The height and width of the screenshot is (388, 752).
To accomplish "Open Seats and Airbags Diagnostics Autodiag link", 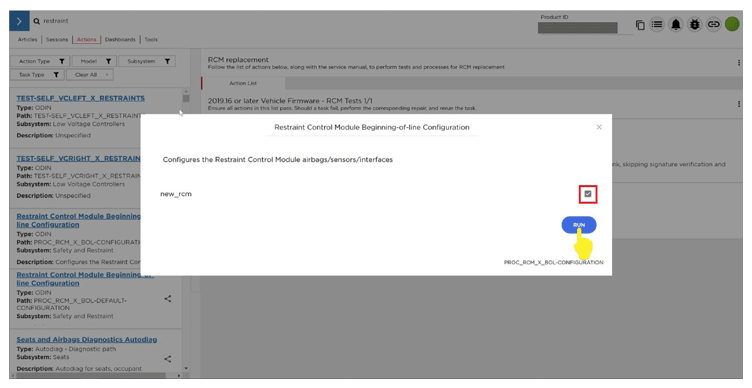I will 87,340.
